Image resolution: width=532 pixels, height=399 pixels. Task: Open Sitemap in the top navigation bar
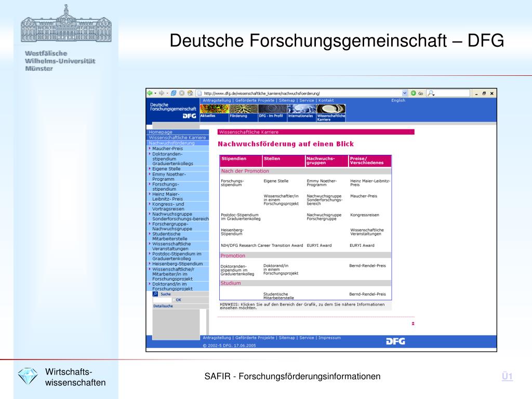(287, 100)
